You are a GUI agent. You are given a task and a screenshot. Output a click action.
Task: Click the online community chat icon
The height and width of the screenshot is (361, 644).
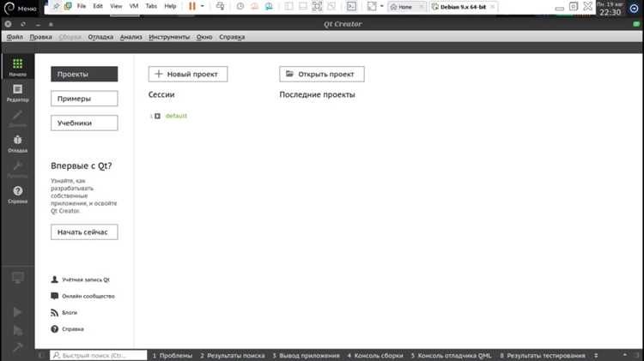click(54, 296)
